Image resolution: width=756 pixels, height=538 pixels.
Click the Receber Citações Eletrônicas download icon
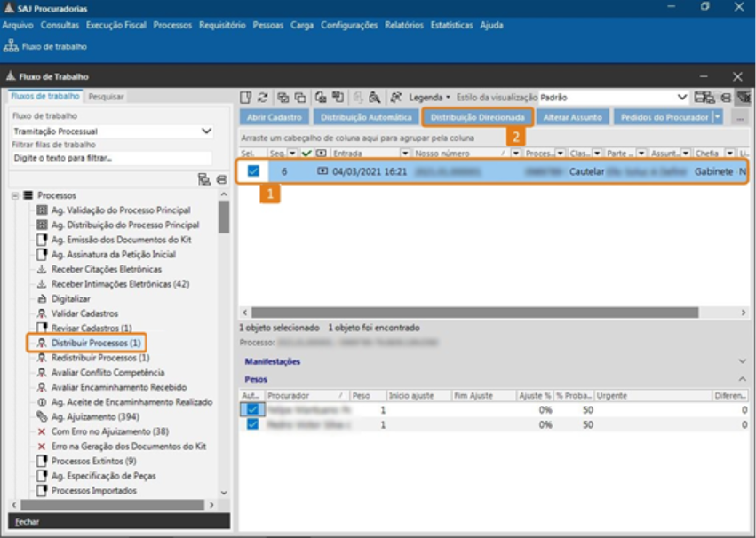(41, 269)
